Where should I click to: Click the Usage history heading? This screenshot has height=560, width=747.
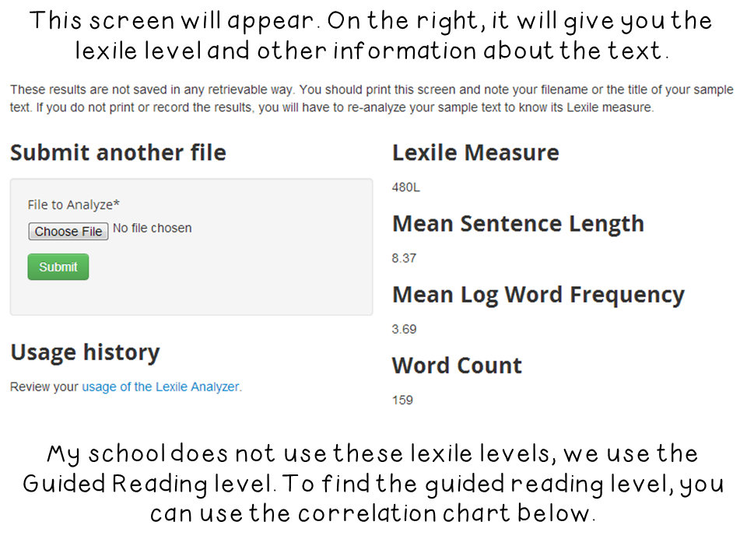pyautogui.click(x=86, y=353)
